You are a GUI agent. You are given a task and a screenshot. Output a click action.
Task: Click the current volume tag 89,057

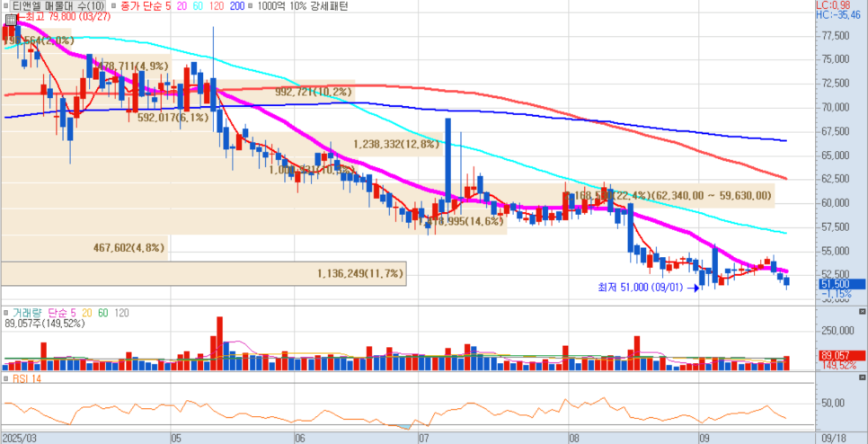point(843,356)
